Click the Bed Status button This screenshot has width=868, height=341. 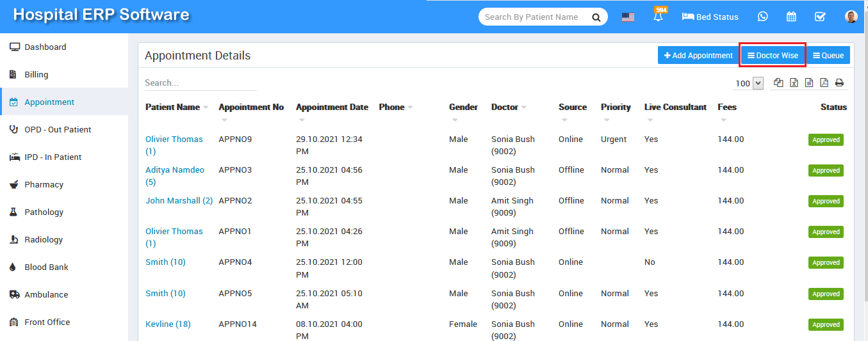(x=710, y=17)
